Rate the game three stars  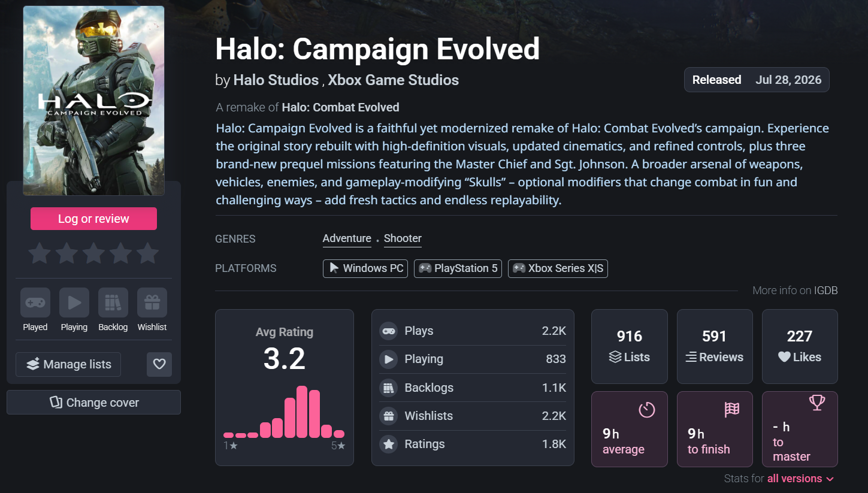pos(93,253)
